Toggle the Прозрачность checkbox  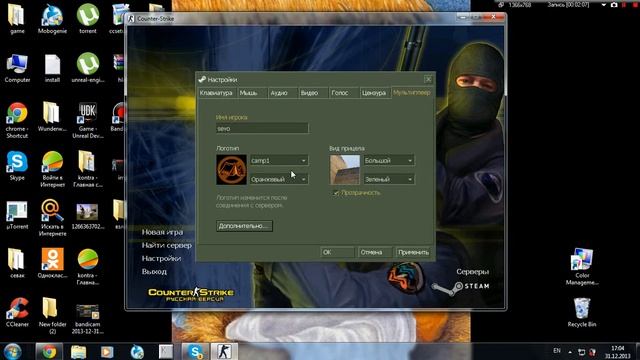[336, 193]
